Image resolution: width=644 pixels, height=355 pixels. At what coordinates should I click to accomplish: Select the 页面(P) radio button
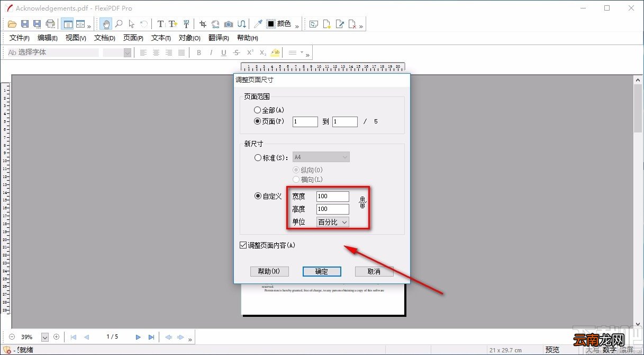(258, 121)
